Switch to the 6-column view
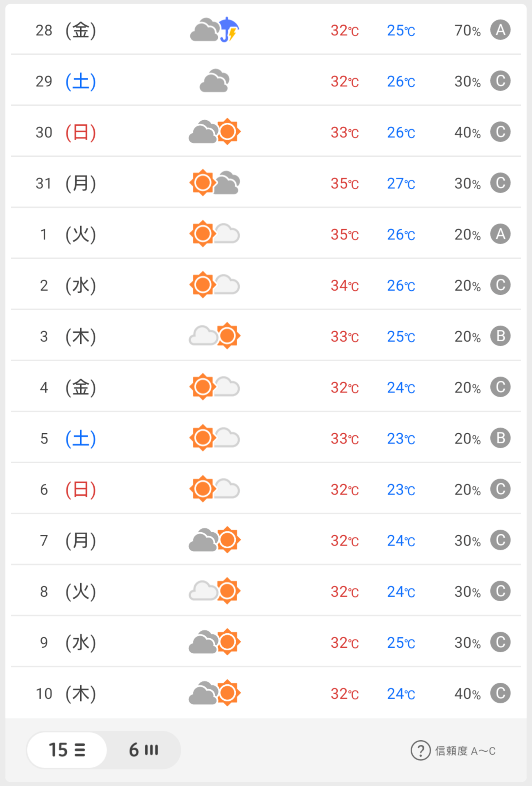Screen dimensions: 532x786 click(x=143, y=750)
